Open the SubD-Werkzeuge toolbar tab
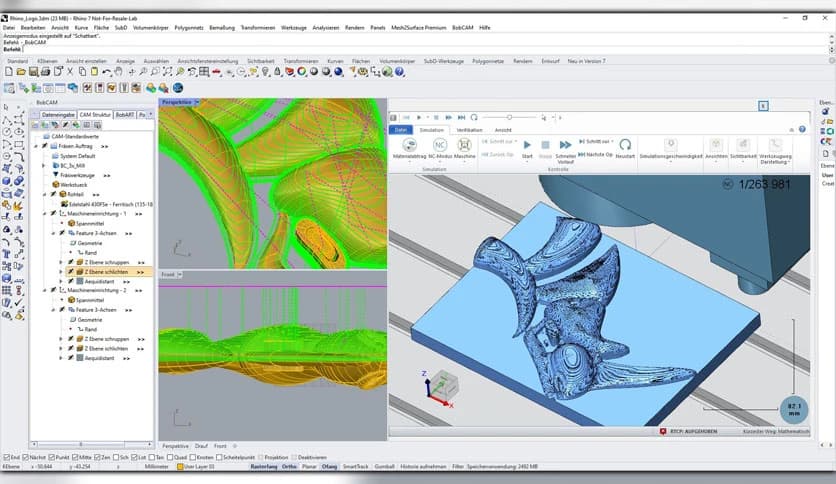The height and width of the screenshot is (484, 836). tap(444, 61)
